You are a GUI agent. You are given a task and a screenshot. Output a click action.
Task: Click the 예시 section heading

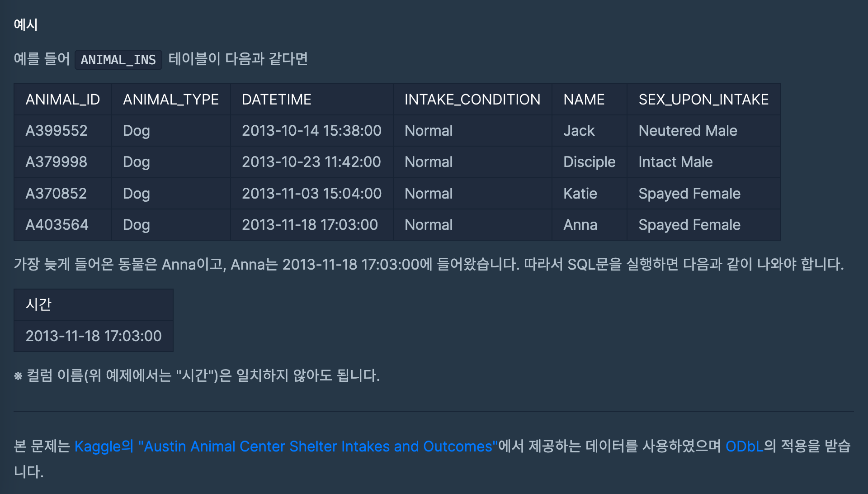click(26, 24)
